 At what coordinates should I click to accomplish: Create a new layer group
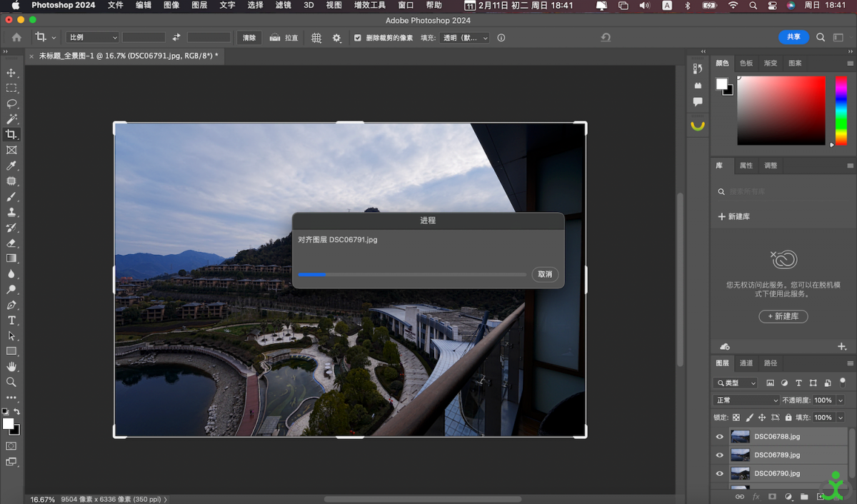click(804, 496)
